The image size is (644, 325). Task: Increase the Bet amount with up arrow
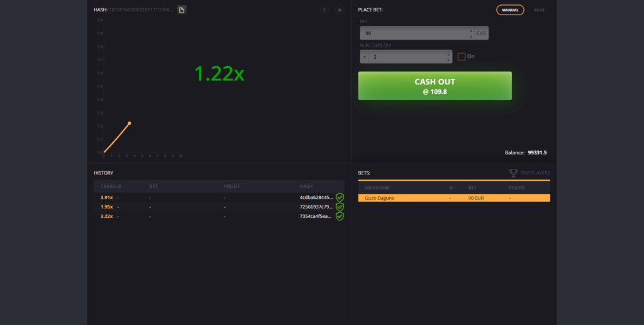click(x=471, y=30)
